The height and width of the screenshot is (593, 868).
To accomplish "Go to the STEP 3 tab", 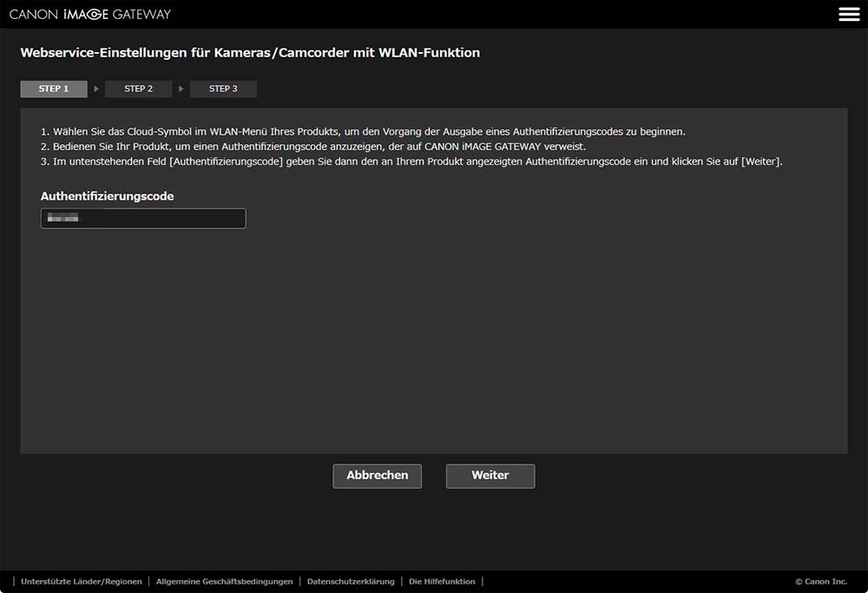I will tap(223, 89).
